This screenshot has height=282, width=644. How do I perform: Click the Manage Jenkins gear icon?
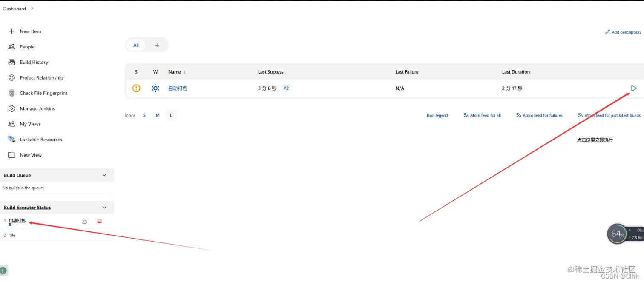coord(11,108)
